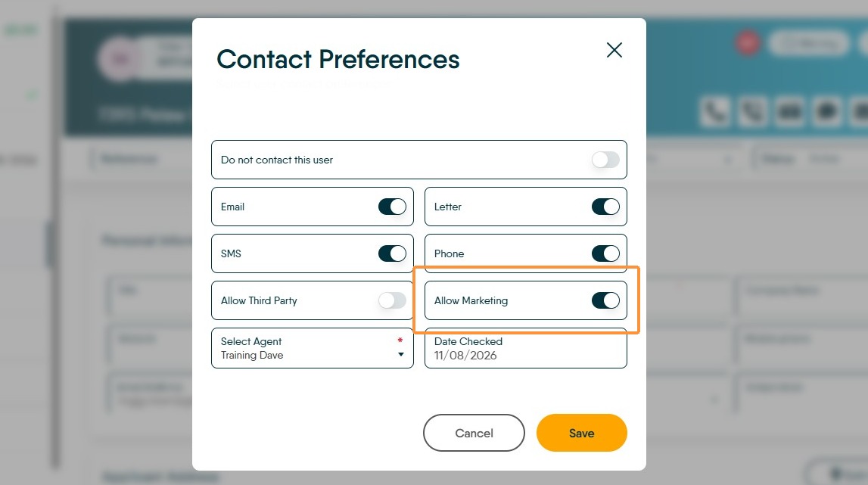Disable the Letter contact toggle
This screenshot has width=868, height=485.
click(605, 207)
